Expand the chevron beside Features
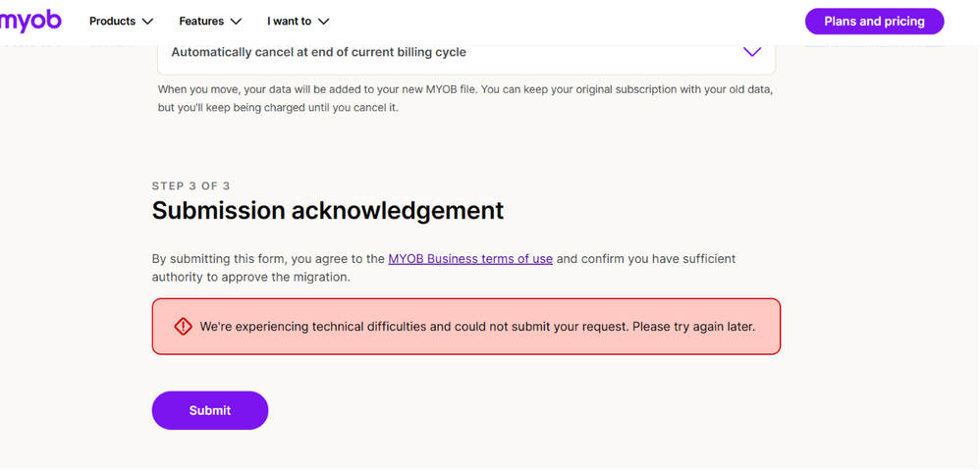The image size is (980, 470). pos(236,22)
